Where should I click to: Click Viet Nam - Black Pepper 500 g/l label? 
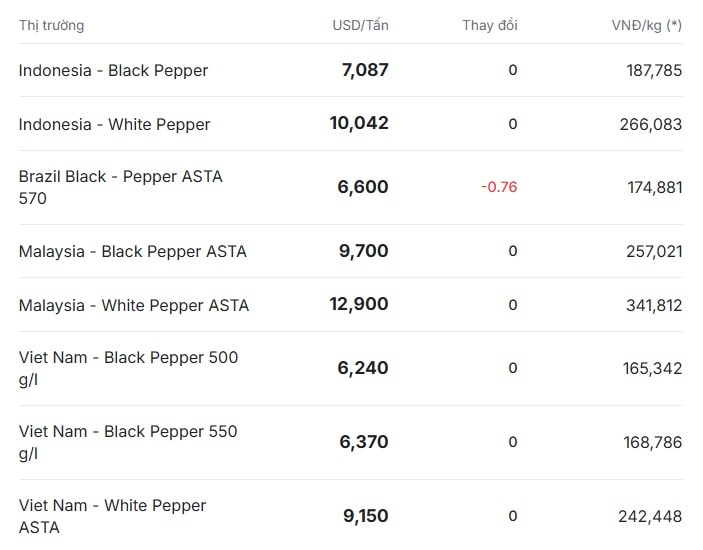(x=128, y=368)
